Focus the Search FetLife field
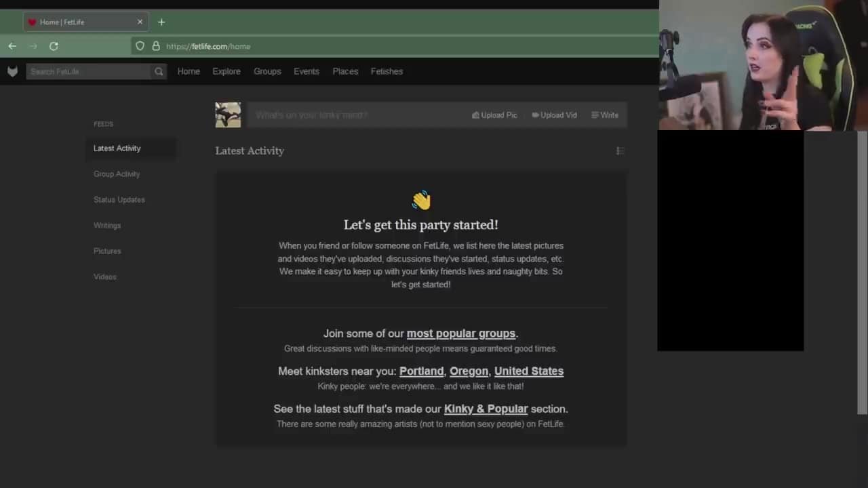 click(89, 71)
